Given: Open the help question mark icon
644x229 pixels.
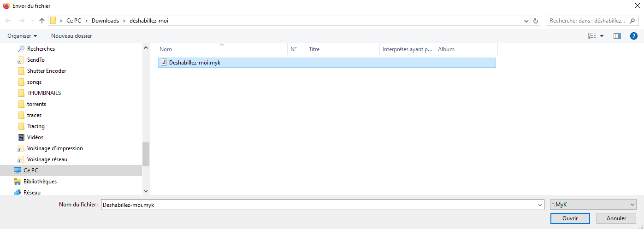Looking at the screenshot, I should (x=634, y=36).
